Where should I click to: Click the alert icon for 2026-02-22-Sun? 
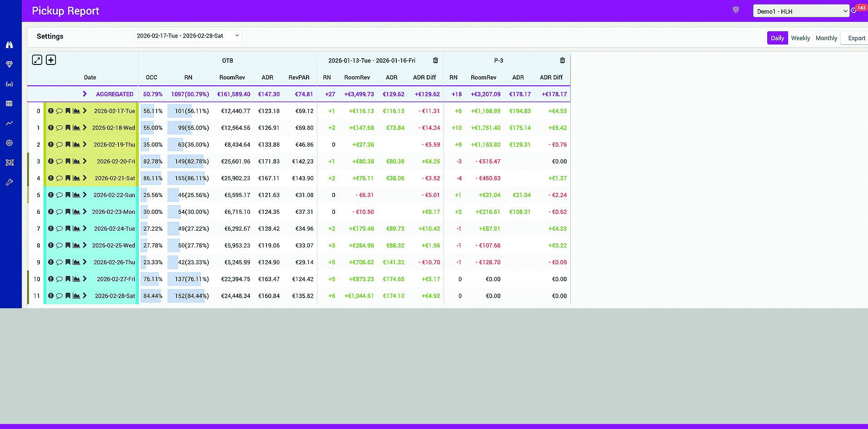tap(51, 195)
